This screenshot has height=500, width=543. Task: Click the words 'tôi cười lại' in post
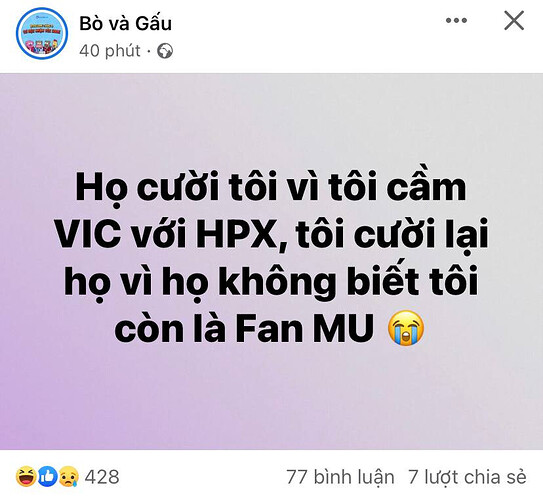pyautogui.click(x=392, y=234)
